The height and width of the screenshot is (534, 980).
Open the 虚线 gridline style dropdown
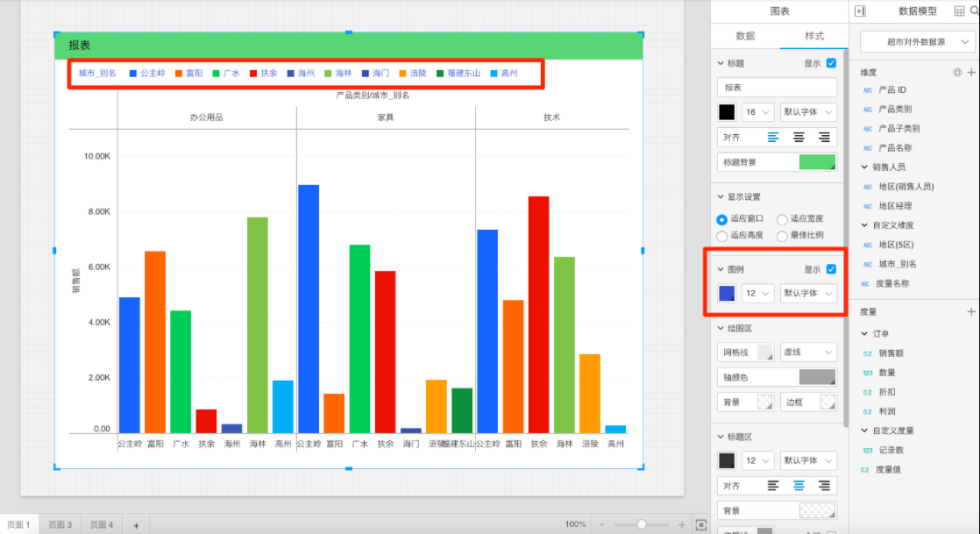coord(808,352)
